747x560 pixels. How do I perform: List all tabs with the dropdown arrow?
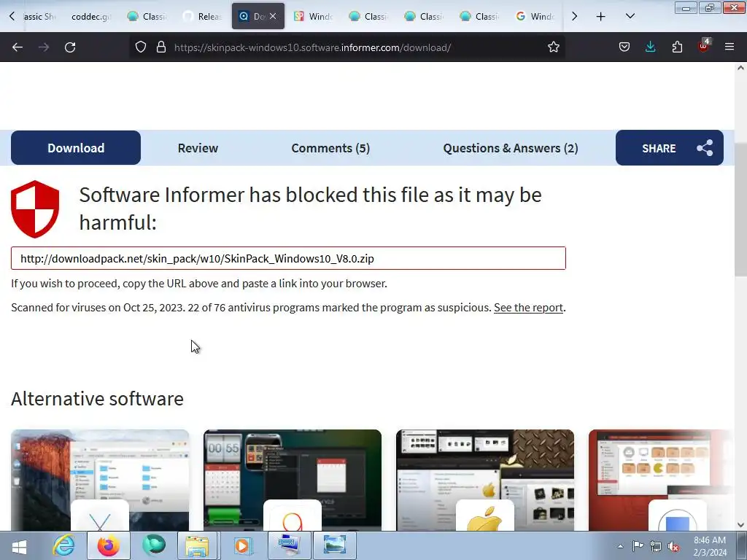[x=630, y=17]
